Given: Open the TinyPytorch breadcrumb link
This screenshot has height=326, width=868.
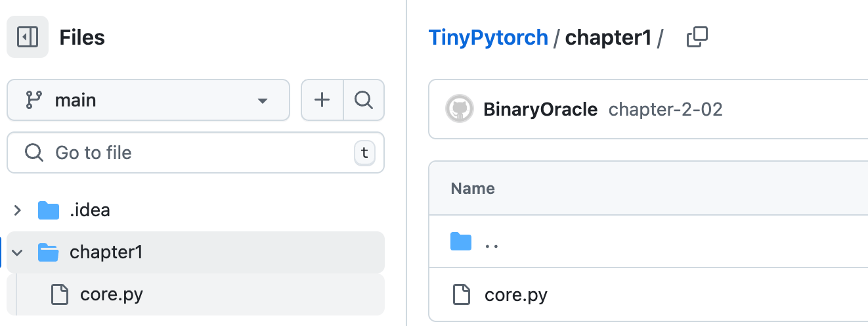Looking at the screenshot, I should pyautogui.click(x=488, y=37).
